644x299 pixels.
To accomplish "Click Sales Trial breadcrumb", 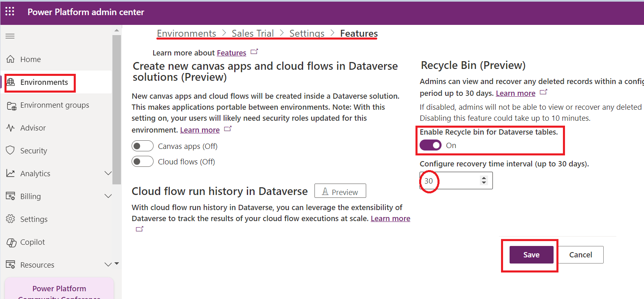I will point(253,33).
